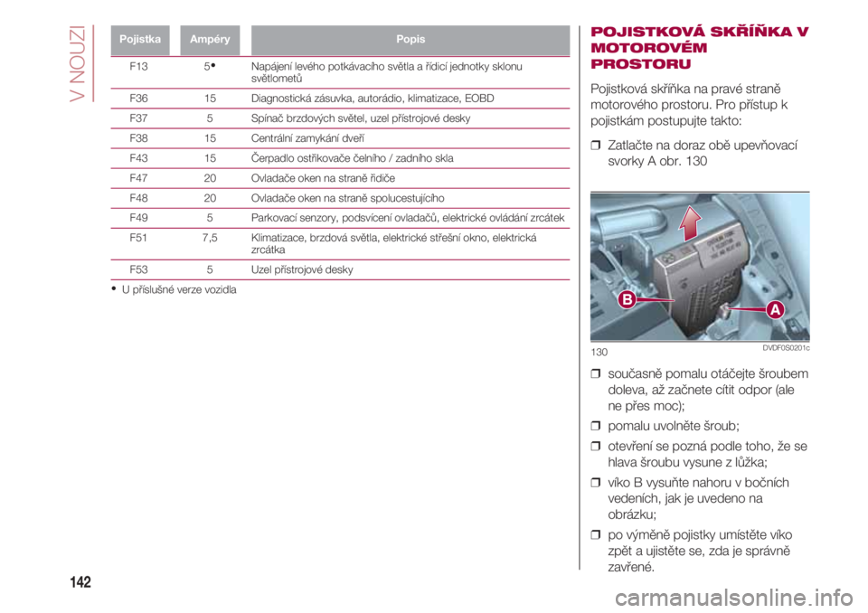Screen dimensions: 868x613
Task: Click the ampere value '15' in row F36
Action: tap(210, 99)
